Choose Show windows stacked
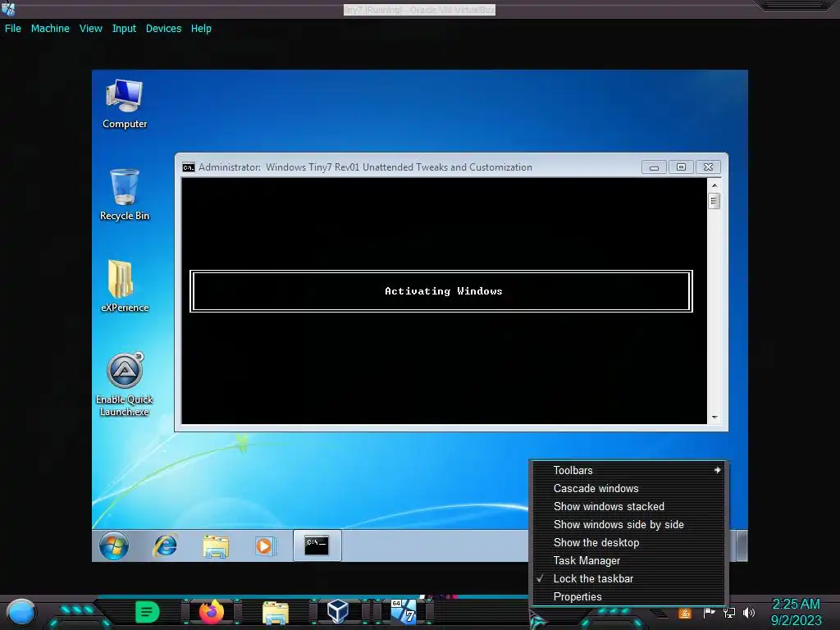The image size is (840, 630). click(x=629, y=507)
